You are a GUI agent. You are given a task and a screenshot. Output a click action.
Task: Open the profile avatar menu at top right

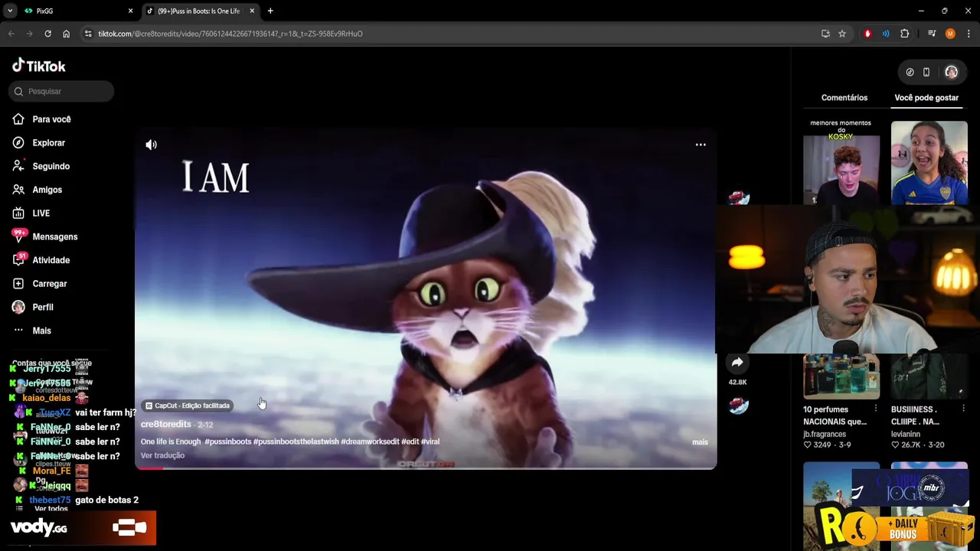[952, 72]
